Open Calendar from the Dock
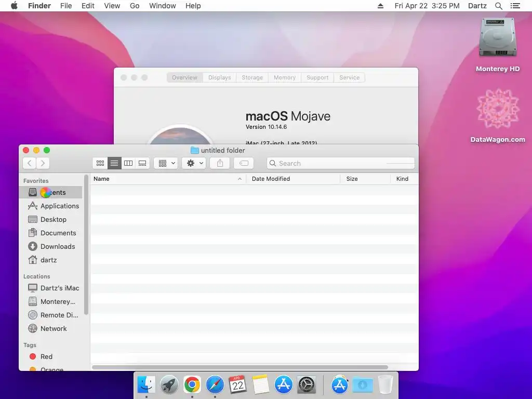Viewport: 532px width, 399px height. point(237,385)
